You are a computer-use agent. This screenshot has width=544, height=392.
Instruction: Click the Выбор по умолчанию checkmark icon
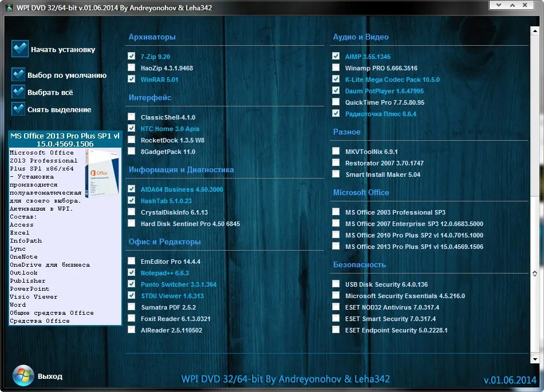(18, 74)
